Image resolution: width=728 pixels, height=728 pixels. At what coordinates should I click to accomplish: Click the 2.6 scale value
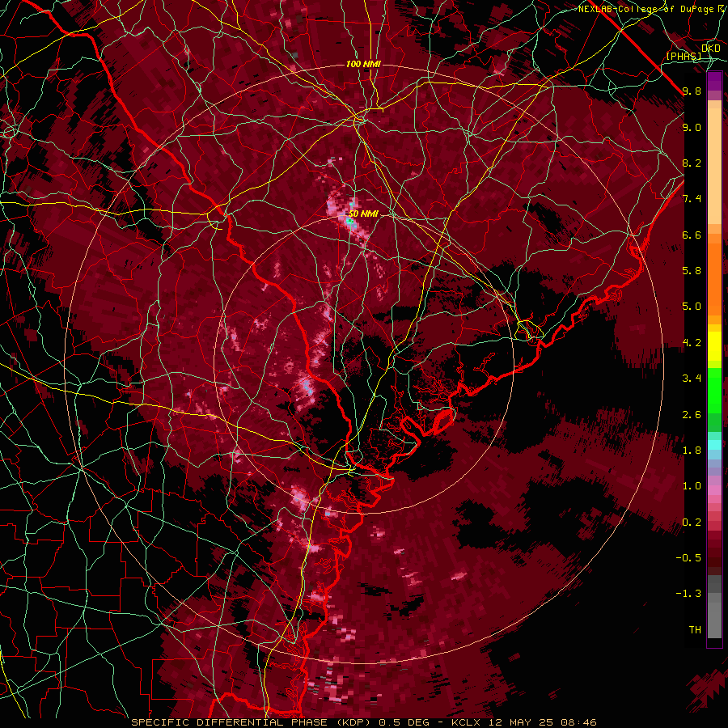point(692,415)
